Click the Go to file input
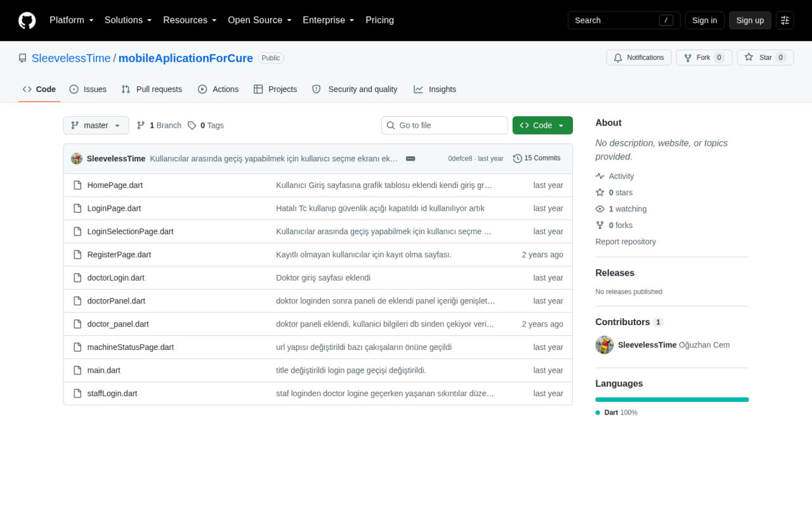 tap(445, 126)
